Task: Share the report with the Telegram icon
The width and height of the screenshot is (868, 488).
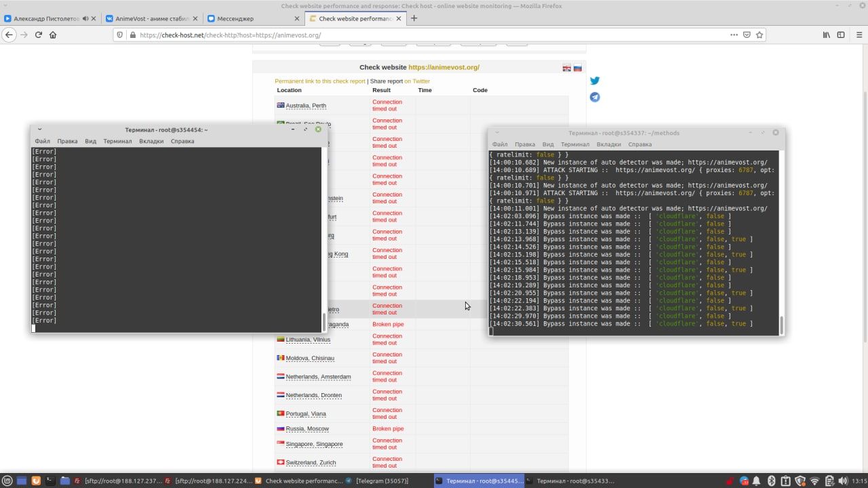Action: pyautogui.click(x=595, y=97)
